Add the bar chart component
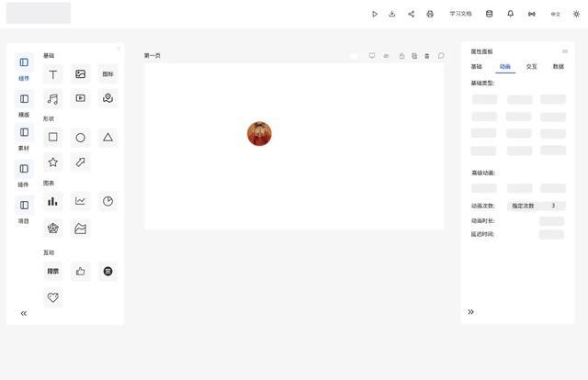588x380 pixels. coord(53,201)
